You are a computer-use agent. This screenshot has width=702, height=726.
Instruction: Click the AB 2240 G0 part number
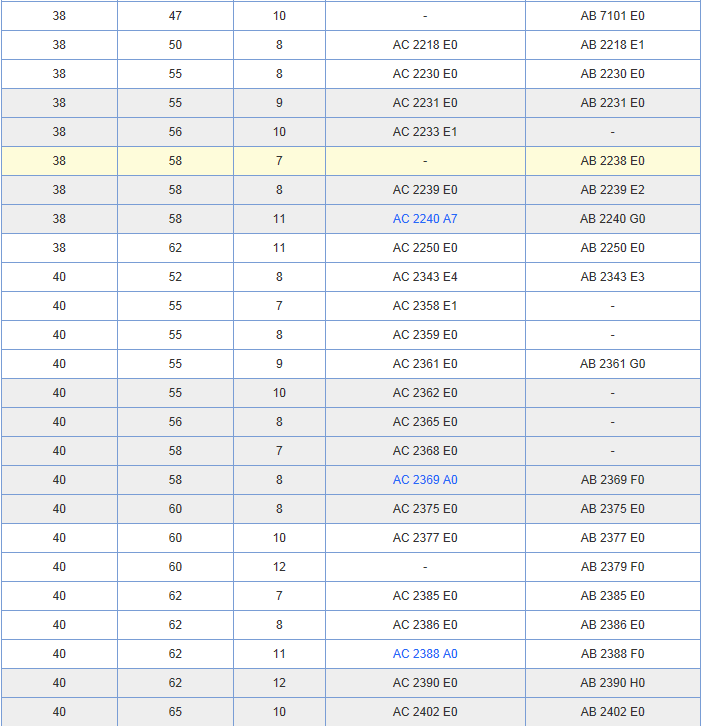click(x=612, y=219)
